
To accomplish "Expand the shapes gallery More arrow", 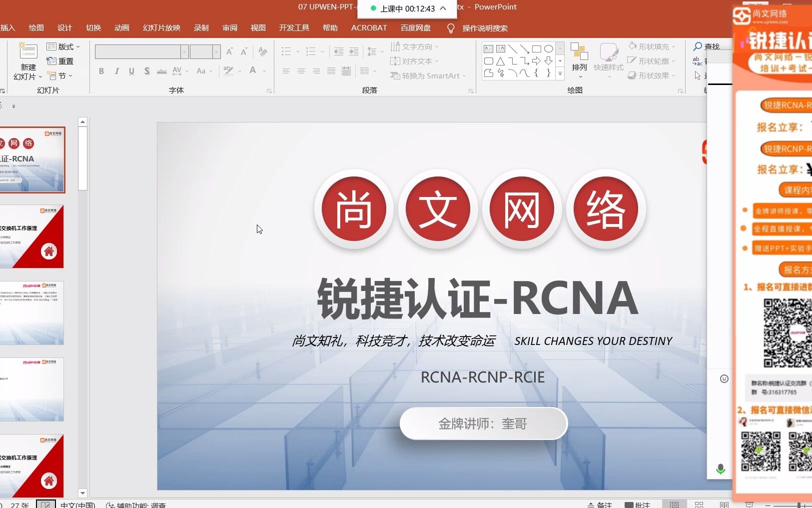I will click(x=560, y=73).
